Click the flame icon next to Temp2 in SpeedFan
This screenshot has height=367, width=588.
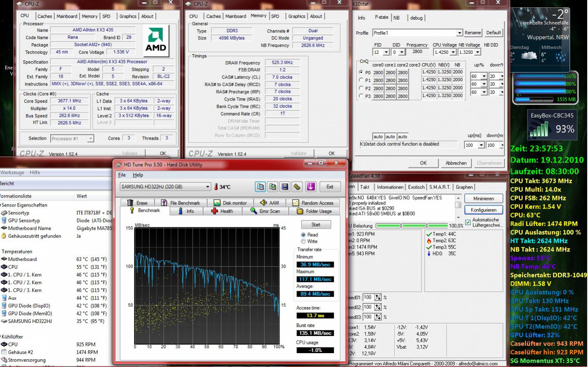tap(429, 240)
